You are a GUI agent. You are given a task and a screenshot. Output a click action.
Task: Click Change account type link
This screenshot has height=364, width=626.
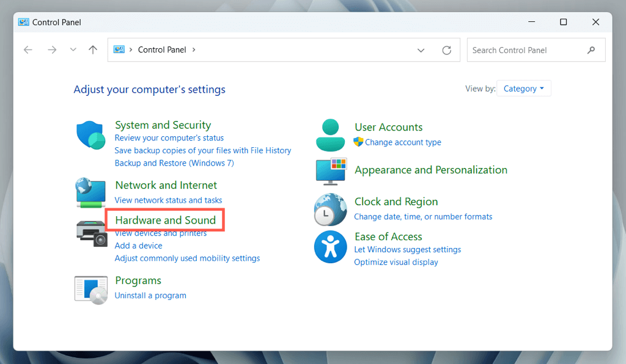[403, 142]
